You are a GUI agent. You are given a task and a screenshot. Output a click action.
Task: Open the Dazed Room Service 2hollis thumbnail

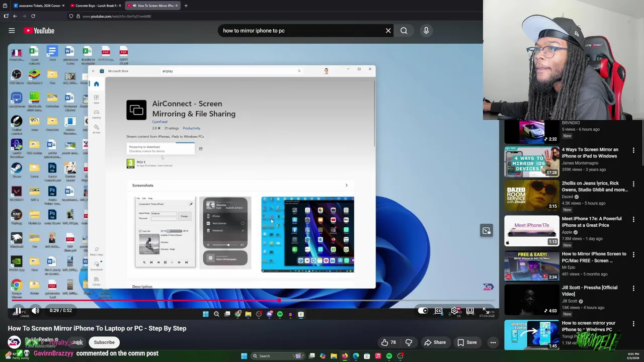[x=532, y=196]
